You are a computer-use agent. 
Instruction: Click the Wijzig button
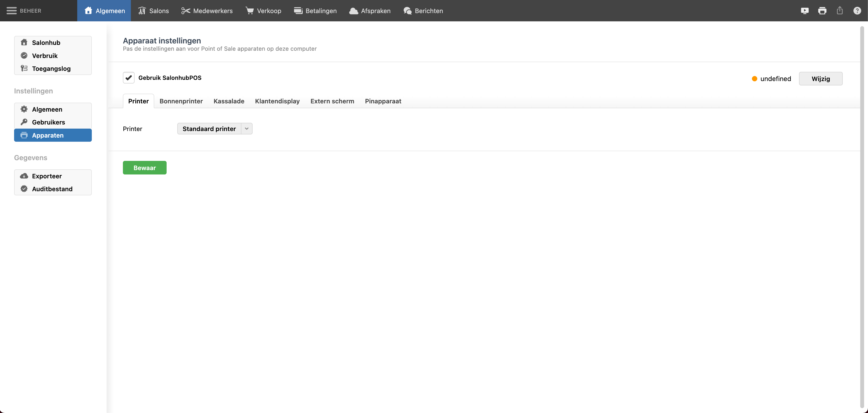(x=820, y=79)
